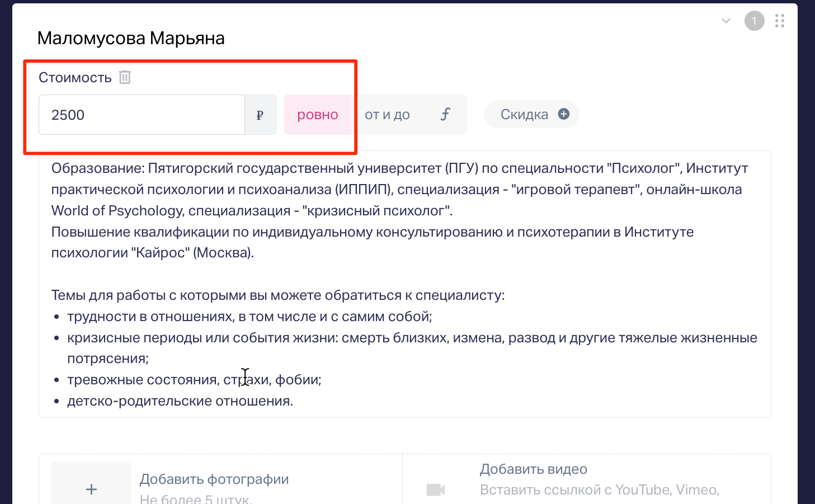Open the drag handle dots menu

(780, 21)
